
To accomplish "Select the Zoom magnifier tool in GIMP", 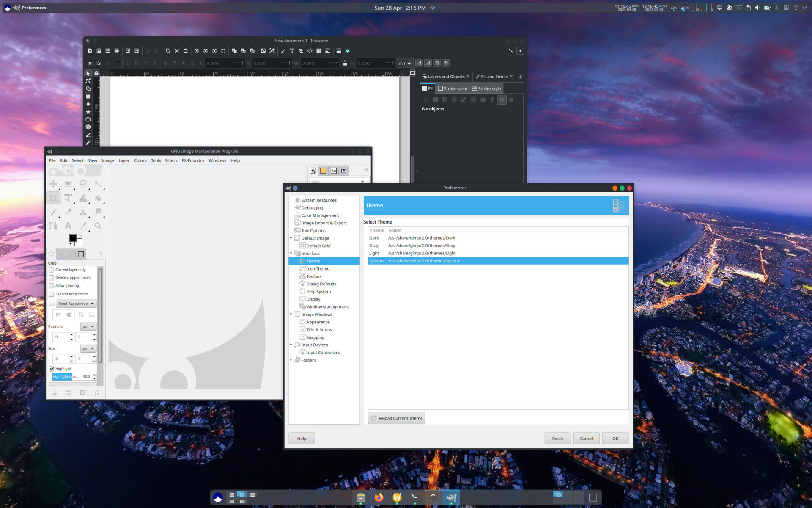I will click(98, 226).
